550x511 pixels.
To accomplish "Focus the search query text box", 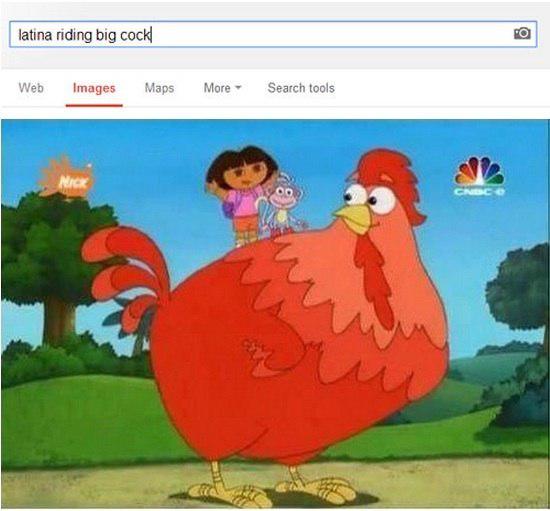I will tap(273, 34).
